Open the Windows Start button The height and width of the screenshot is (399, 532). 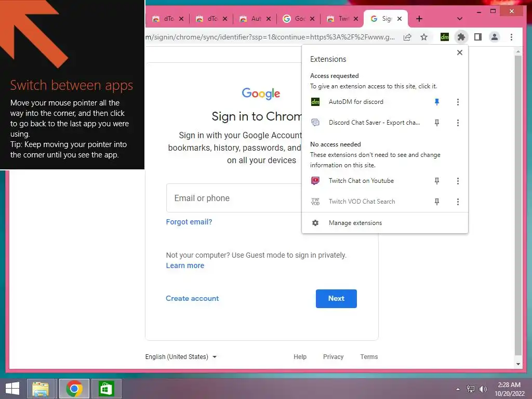tap(12, 389)
